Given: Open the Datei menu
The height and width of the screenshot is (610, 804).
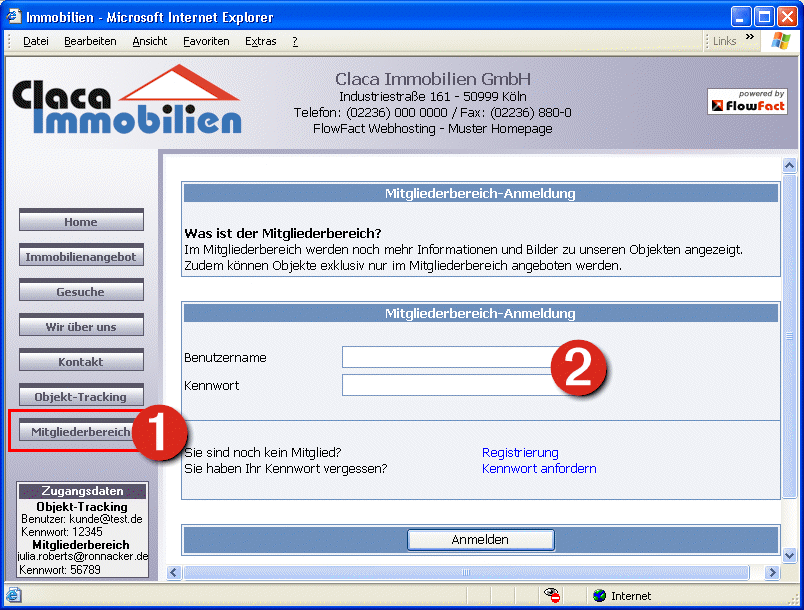Looking at the screenshot, I should [x=35, y=41].
